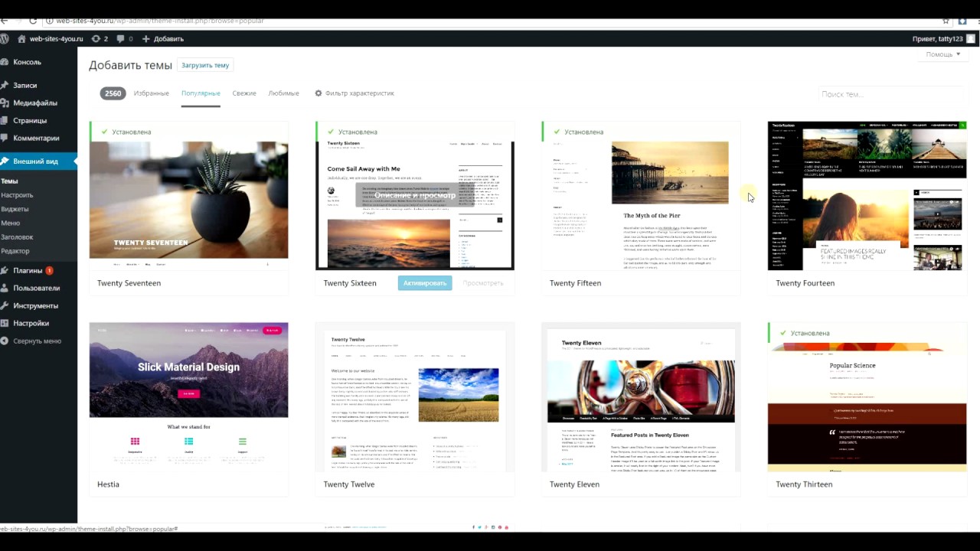Open Медиафайлы in the sidebar

tap(34, 103)
